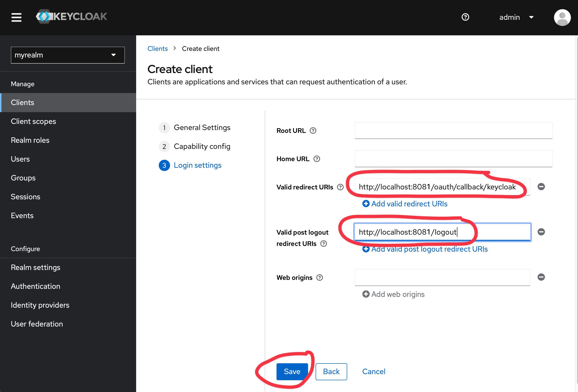Screen dimensions: 578x392
Task: Click the Clients navigation menu item
Action: tap(22, 102)
